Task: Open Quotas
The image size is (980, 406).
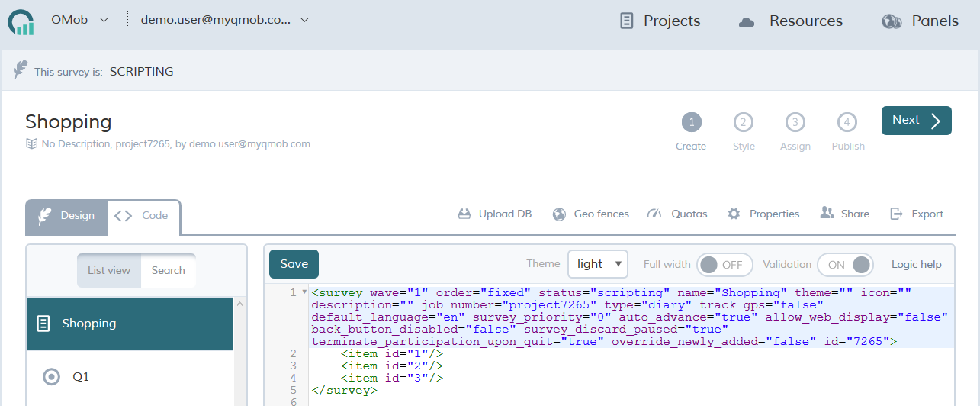Action: pos(677,214)
